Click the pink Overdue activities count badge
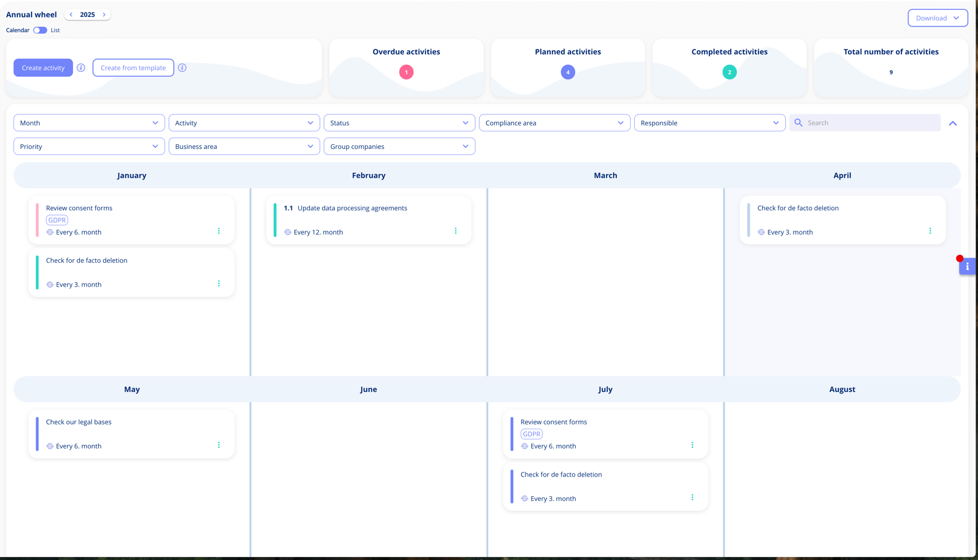This screenshot has width=978, height=560. pyautogui.click(x=406, y=72)
